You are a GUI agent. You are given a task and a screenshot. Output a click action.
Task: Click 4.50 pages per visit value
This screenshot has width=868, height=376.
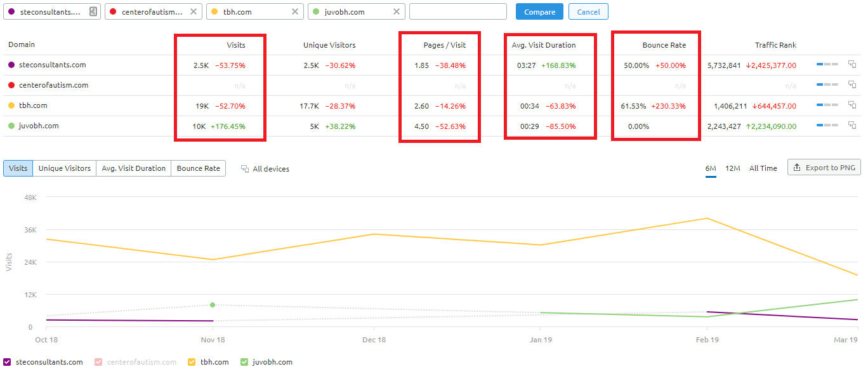click(421, 126)
